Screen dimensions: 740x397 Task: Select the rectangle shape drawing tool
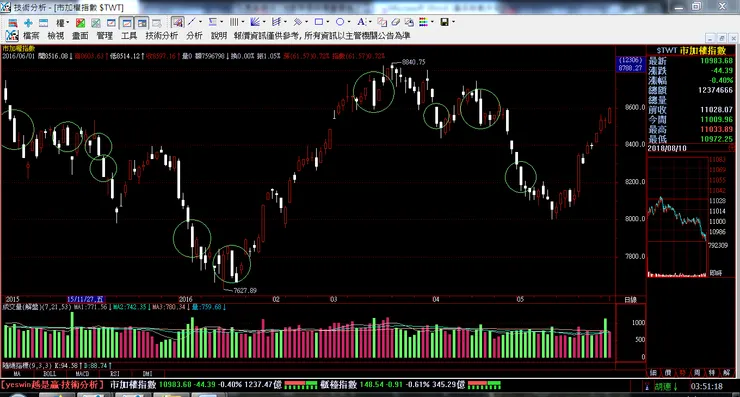[319, 22]
